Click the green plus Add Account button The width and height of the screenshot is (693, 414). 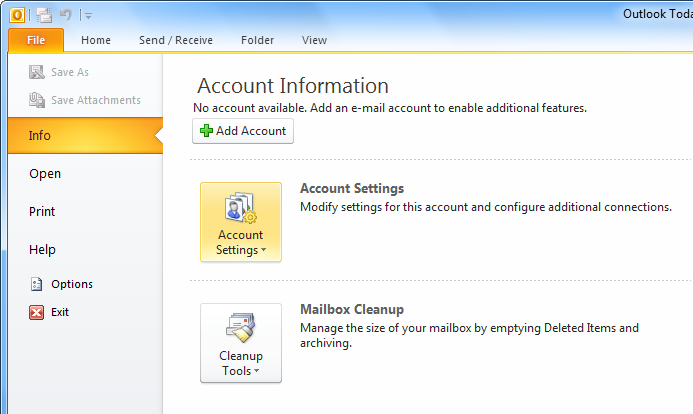point(243,131)
